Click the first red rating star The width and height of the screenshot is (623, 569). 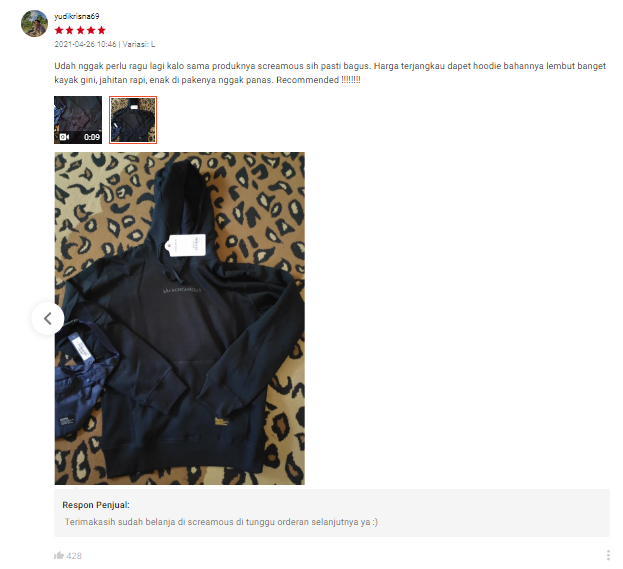[59, 30]
